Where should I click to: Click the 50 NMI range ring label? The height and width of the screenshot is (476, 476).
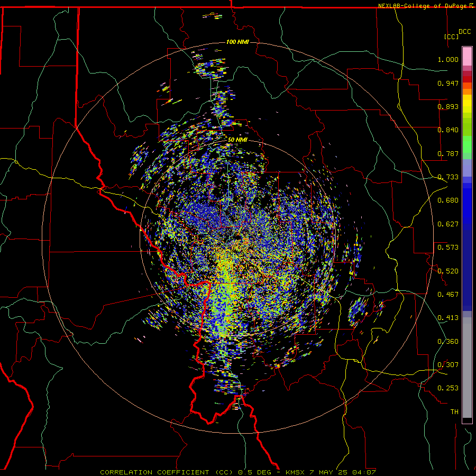[x=237, y=140]
